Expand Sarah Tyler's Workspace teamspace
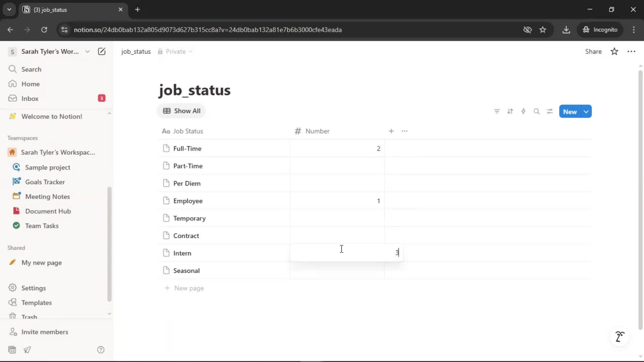 click(x=58, y=152)
